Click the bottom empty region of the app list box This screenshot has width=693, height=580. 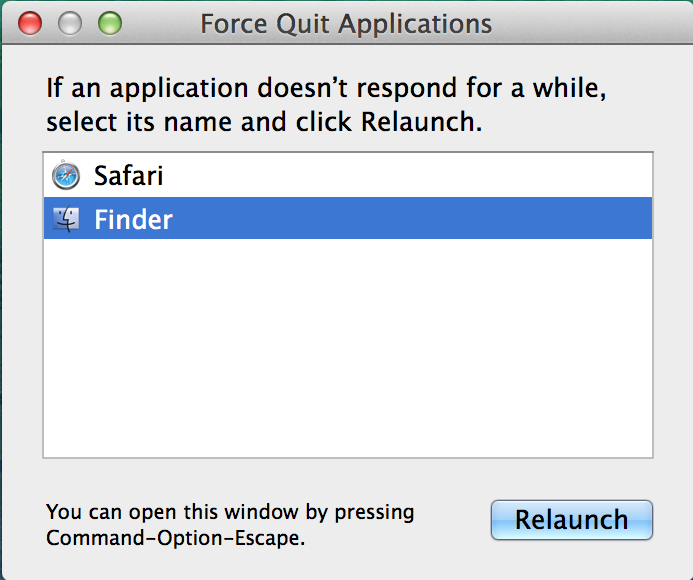(348, 420)
